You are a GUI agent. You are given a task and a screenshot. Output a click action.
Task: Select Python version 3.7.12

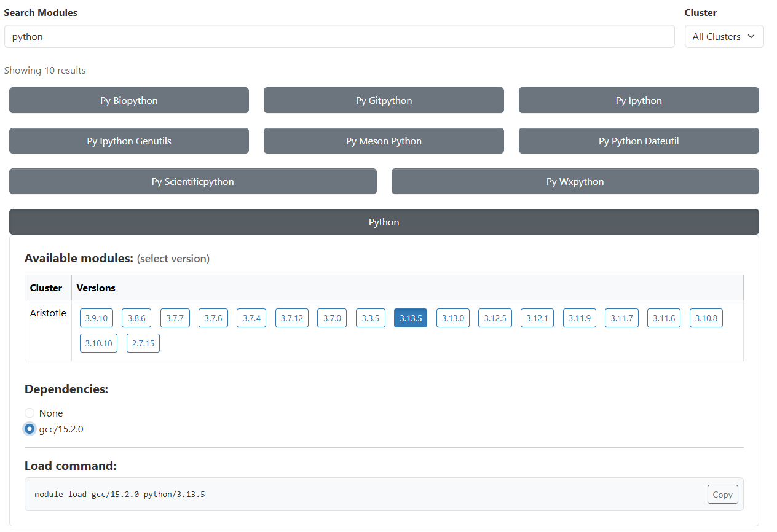(291, 318)
